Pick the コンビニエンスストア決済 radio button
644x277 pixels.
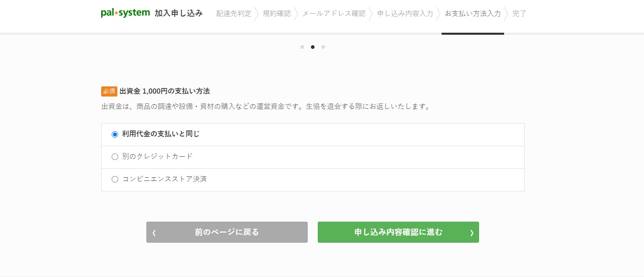115,179
